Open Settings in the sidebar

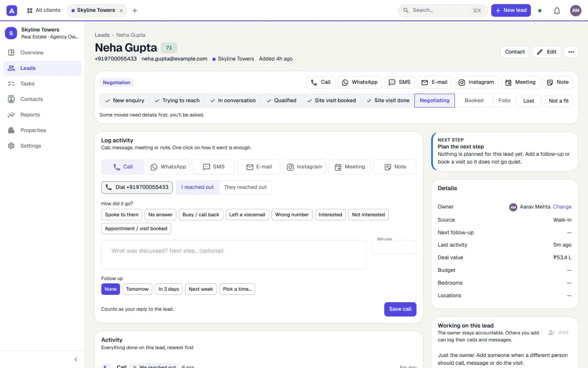point(42,146)
